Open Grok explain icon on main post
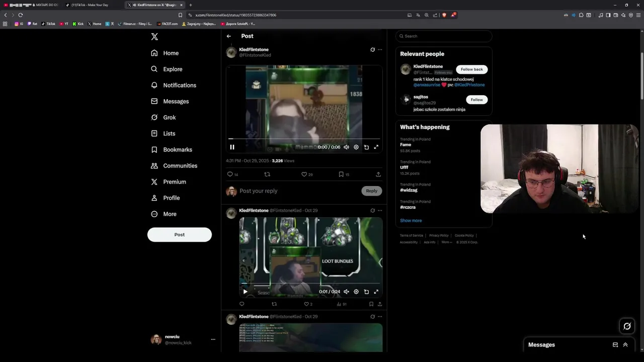Viewport: 644px width, 362px height. 372,50
